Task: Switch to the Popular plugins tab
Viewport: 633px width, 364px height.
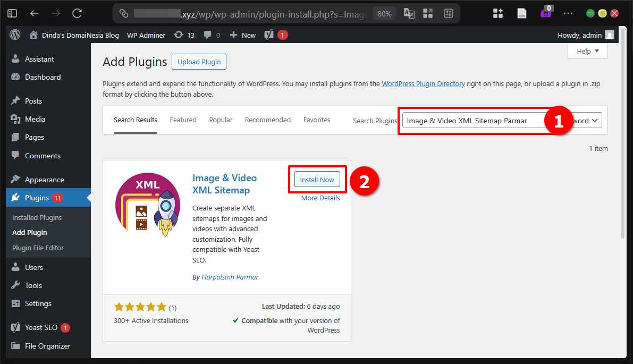Action: pyautogui.click(x=221, y=120)
